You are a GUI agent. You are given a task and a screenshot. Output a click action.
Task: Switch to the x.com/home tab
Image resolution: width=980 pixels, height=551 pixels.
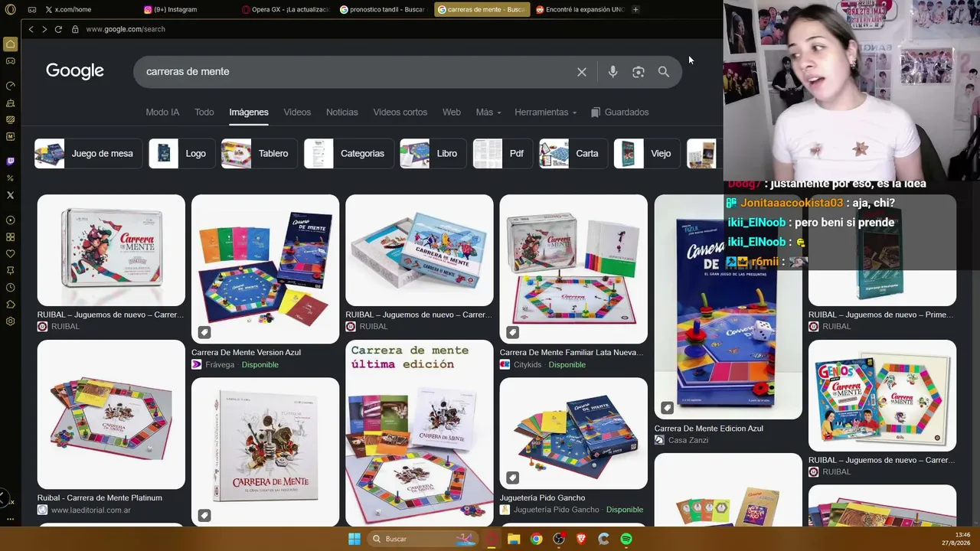tap(88, 9)
